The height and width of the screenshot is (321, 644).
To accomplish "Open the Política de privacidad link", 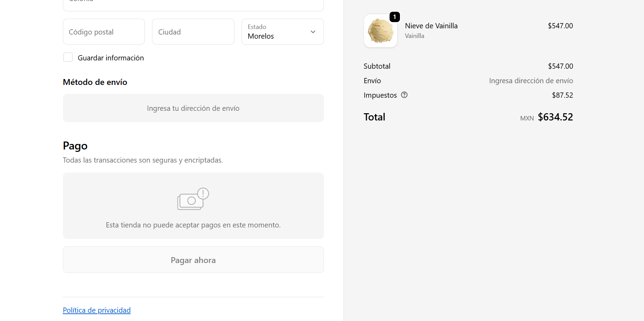I will pyautogui.click(x=97, y=310).
